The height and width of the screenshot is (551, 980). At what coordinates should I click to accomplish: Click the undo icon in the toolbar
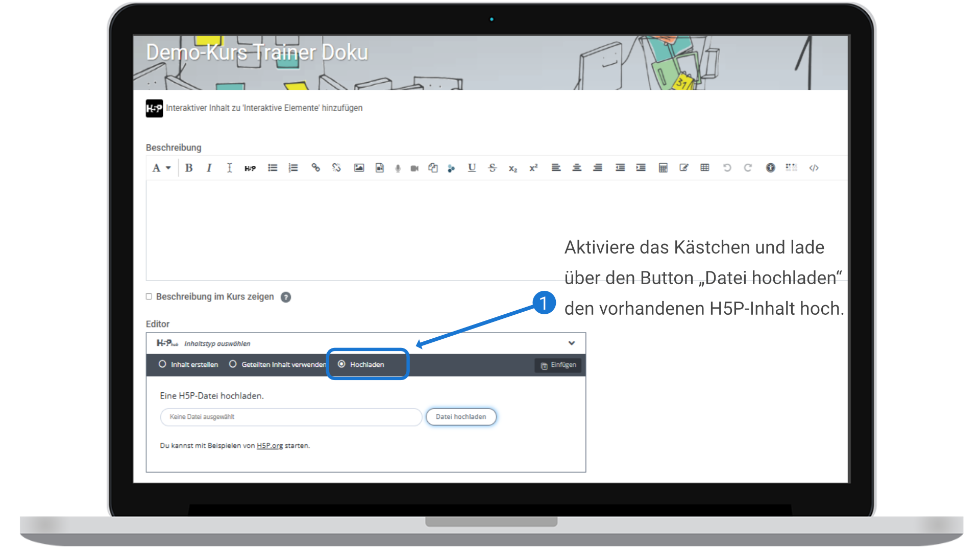727,168
